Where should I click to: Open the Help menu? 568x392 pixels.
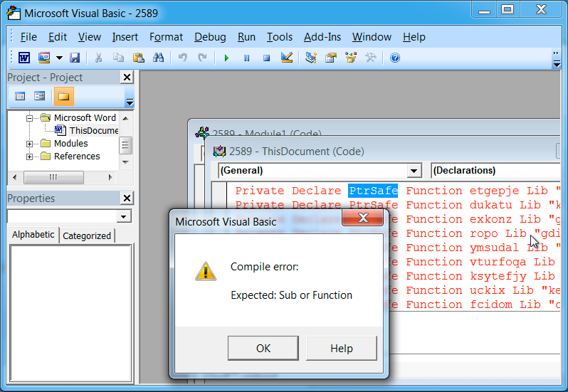[414, 37]
